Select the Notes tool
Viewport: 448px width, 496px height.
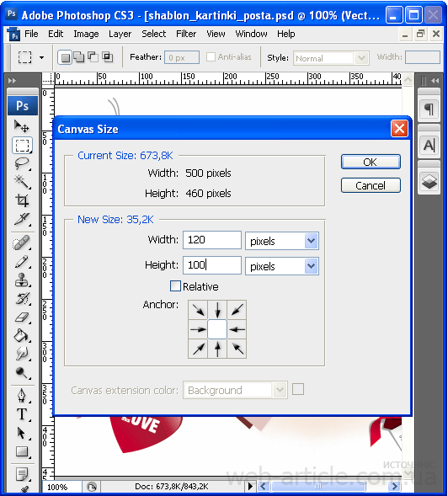click(22, 474)
